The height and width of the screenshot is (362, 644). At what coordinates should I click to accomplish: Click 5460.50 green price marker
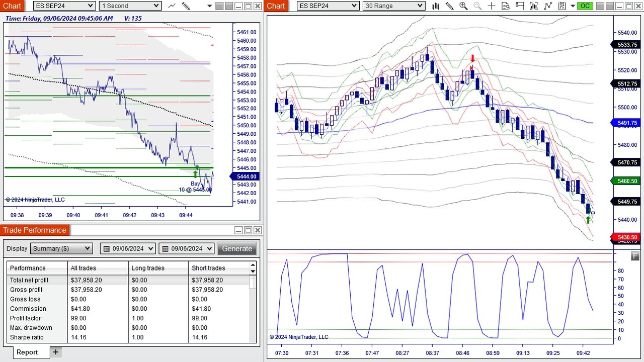[625, 181]
